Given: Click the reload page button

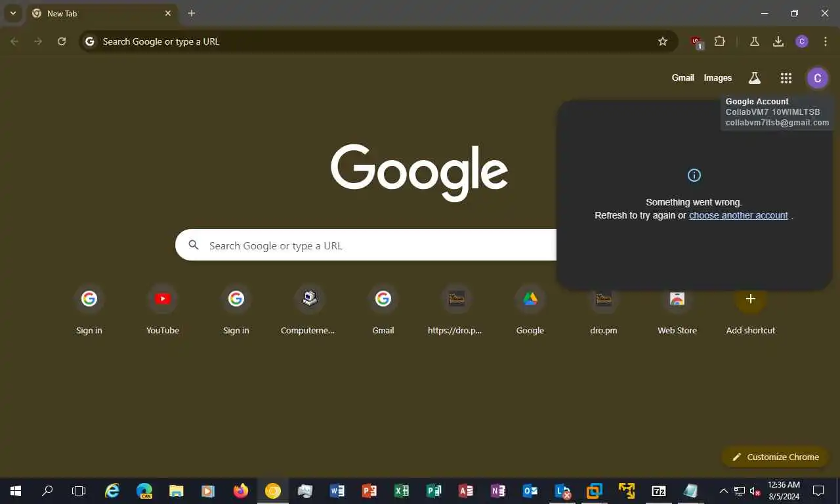Looking at the screenshot, I should tap(62, 41).
